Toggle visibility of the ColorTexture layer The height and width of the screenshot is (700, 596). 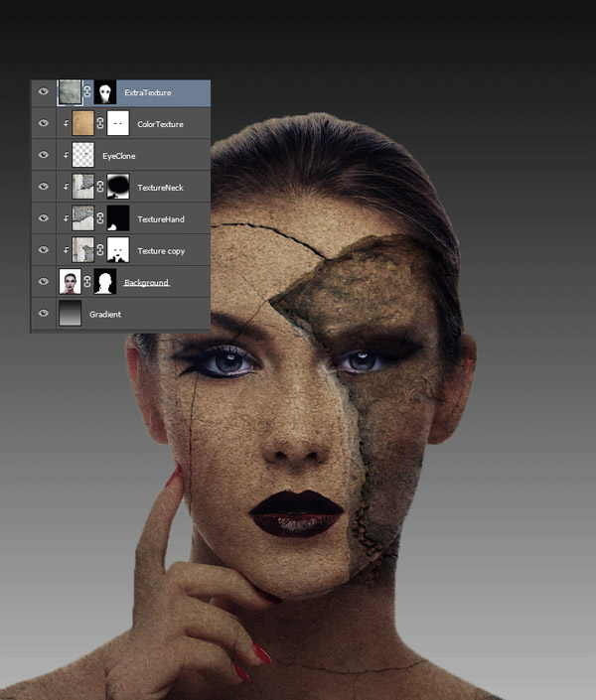coord(44,124)
